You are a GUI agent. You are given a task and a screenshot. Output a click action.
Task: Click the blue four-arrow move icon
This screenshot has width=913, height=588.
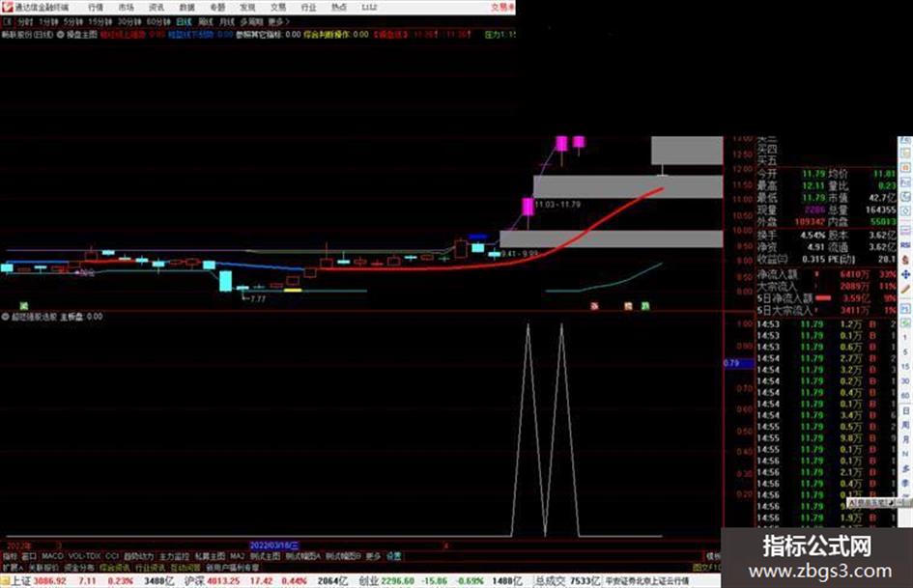click(x=905, y=274)
